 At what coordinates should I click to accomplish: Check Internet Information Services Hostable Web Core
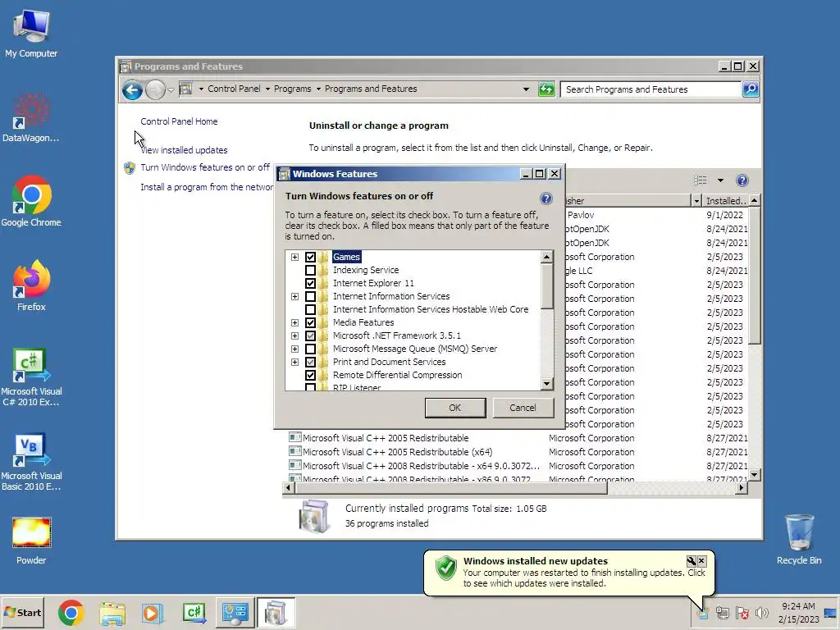pos(310,309)
